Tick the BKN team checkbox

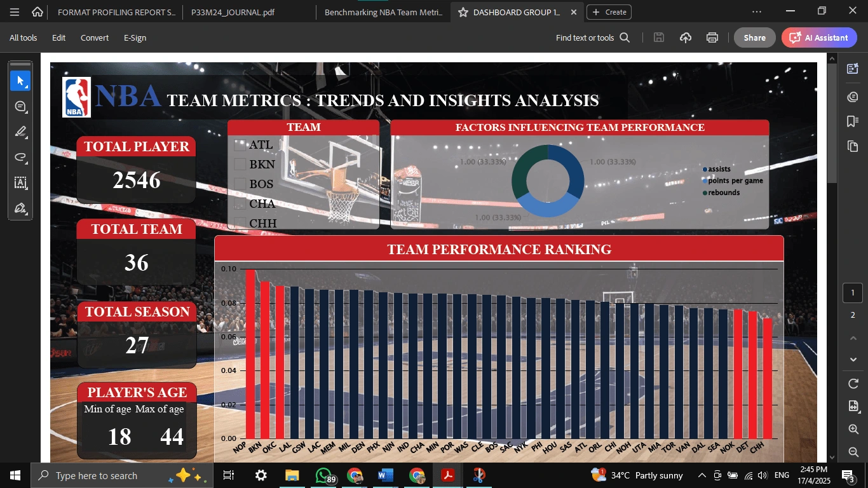point(240,165)
